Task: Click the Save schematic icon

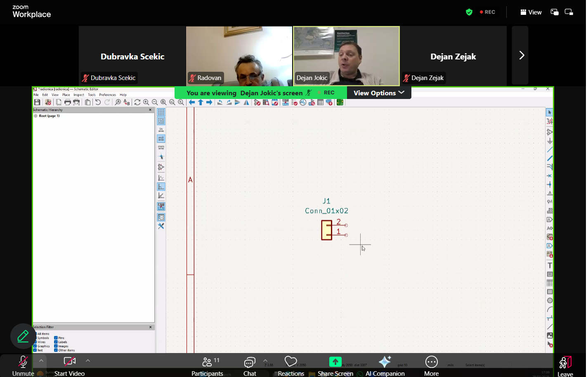Action: point(37,102)
